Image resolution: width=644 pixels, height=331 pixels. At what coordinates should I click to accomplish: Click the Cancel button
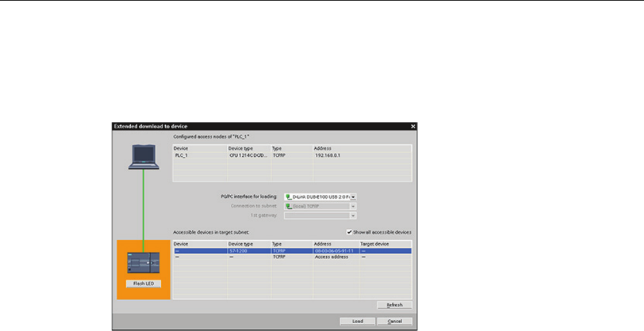tap(395, 321)
